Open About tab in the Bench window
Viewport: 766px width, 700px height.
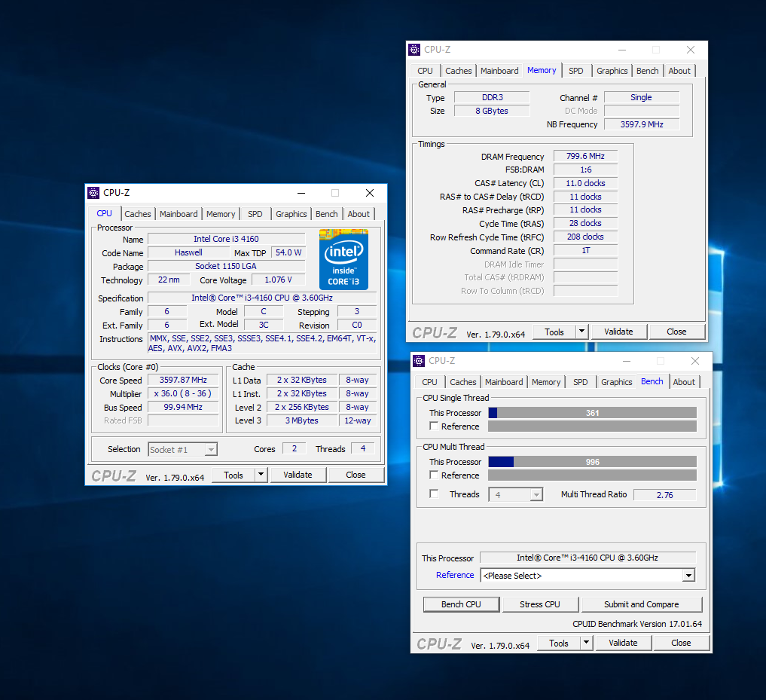pos(684,382)
